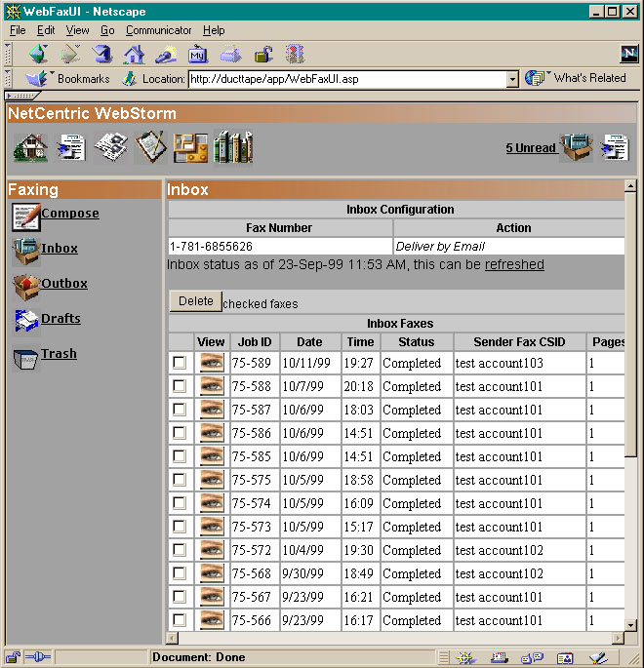Click the vertical scrollbar down arrow

coord(630,624)
